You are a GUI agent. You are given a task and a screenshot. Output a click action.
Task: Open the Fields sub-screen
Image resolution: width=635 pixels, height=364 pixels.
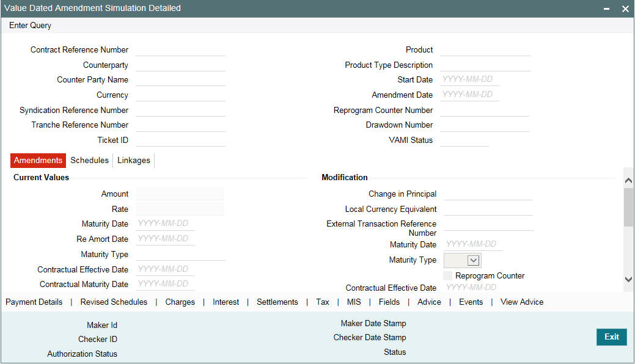tap(389, 302)
